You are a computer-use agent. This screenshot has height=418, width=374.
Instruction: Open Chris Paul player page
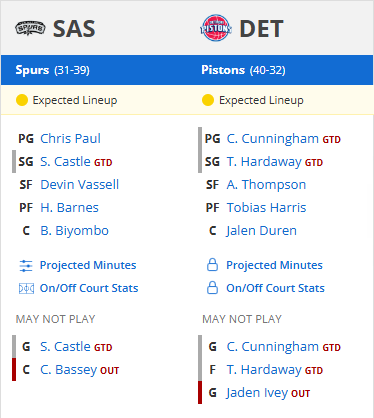point(70,139)
